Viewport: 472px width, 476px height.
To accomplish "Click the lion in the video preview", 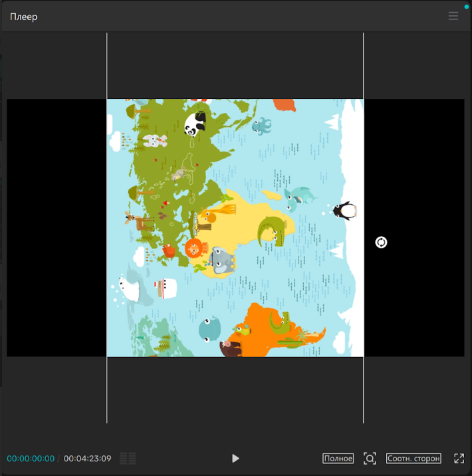I will pyautogui.click(x=193, y=249).
